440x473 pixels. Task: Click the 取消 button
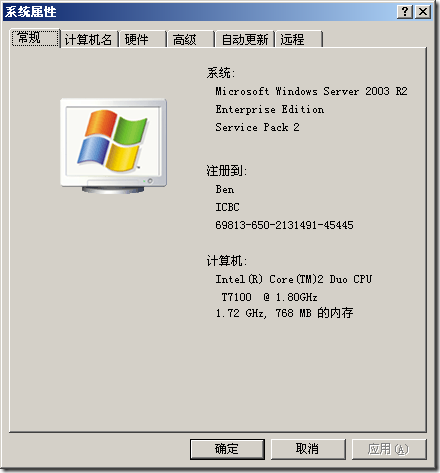point(308,449)
